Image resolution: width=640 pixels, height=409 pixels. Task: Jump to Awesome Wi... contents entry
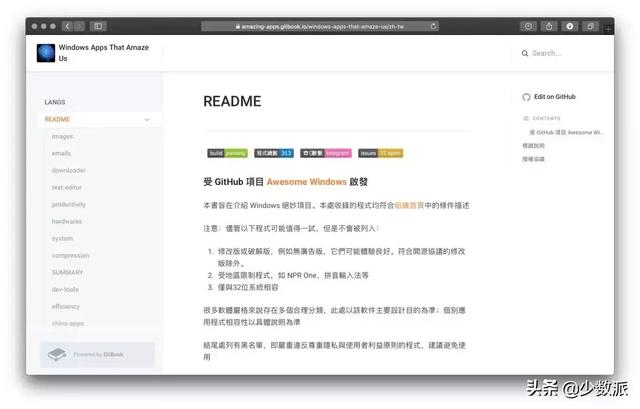pyautogui.click(x=566, y=132)
